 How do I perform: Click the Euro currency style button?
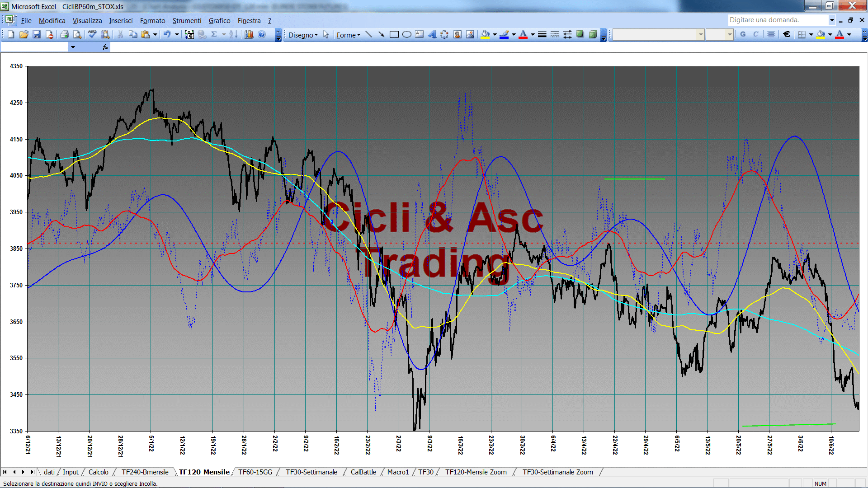[787, 34]
